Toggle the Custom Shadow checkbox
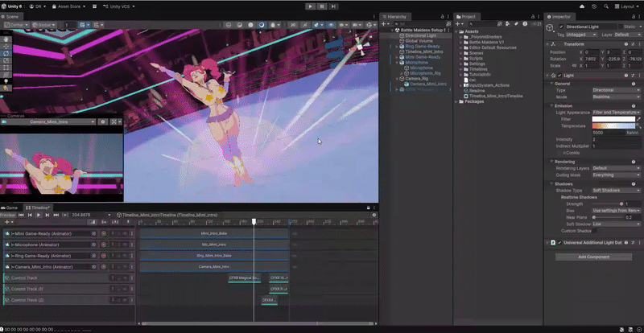 594,231
